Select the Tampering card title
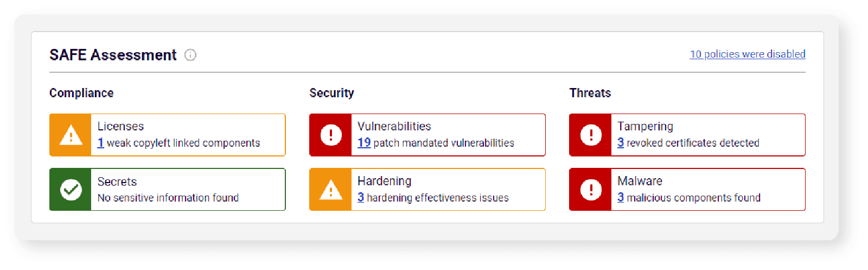Image resolution: width=868 pixels, height=270 pixels. tap(645, 127)
